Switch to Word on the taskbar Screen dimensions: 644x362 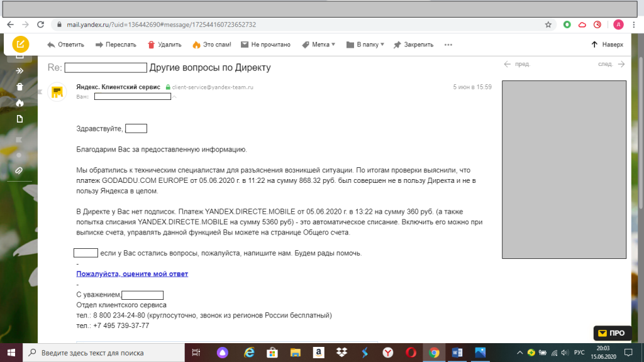(457, 353)
